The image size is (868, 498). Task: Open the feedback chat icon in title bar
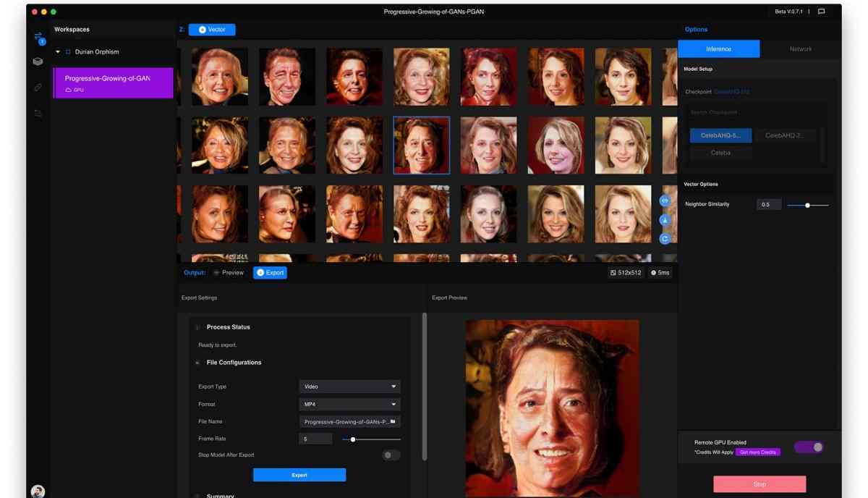pos(821,12)
